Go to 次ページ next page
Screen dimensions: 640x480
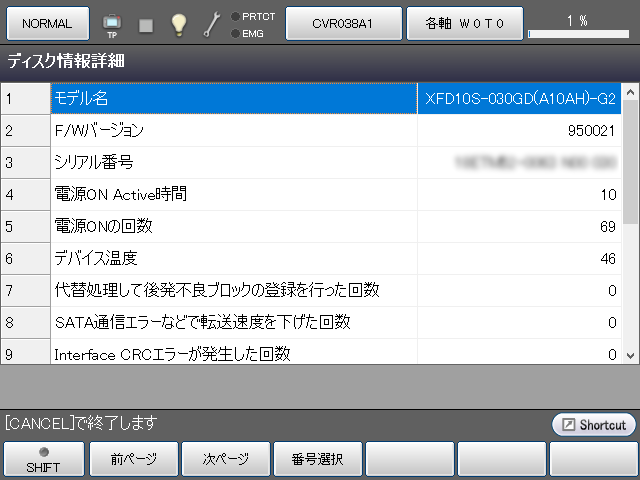[227, 459]
